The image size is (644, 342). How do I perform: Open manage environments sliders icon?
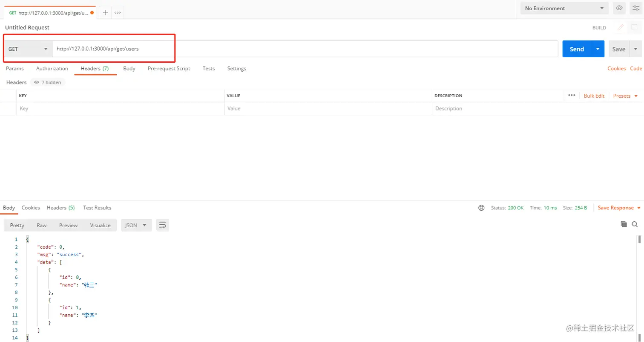[x=635, y=8]
